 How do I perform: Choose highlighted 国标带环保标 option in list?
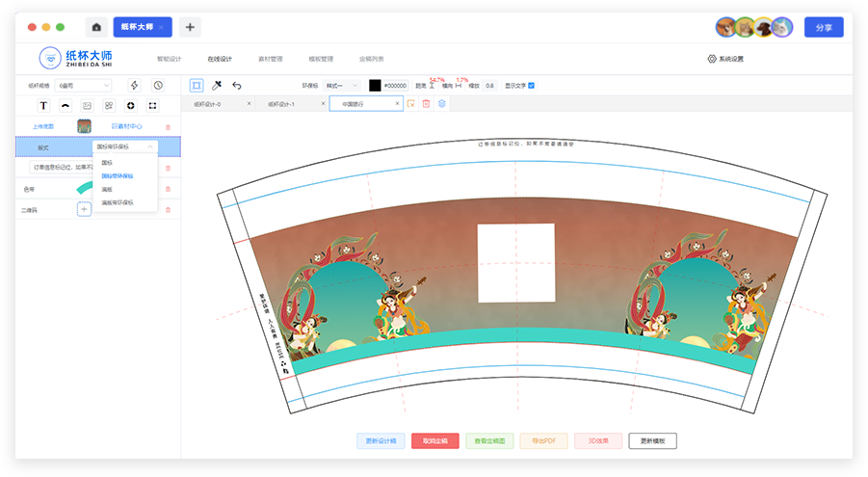(118, 176)
